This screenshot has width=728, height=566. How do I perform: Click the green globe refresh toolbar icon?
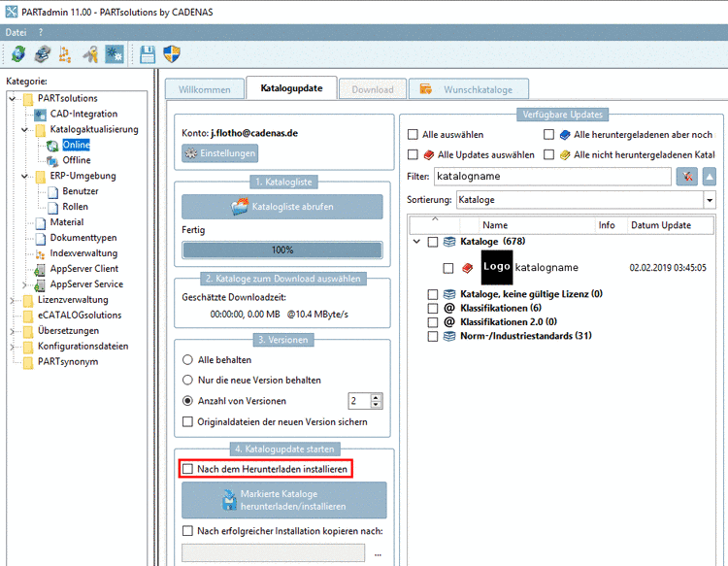point(18,53)
